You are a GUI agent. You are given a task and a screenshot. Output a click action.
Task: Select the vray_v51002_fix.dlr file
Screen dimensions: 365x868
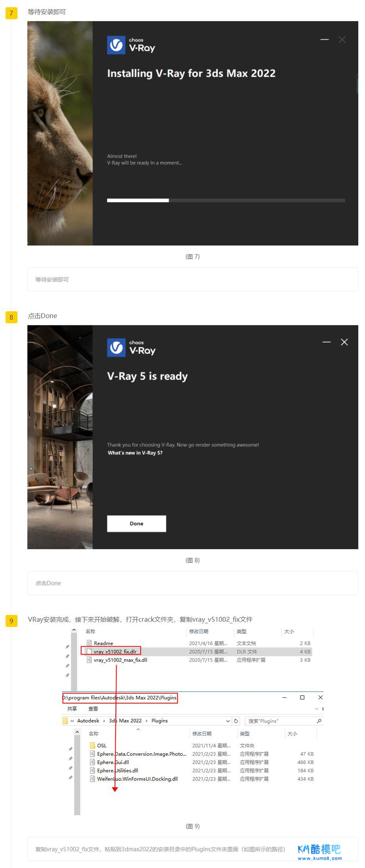(x=115, y=652)
